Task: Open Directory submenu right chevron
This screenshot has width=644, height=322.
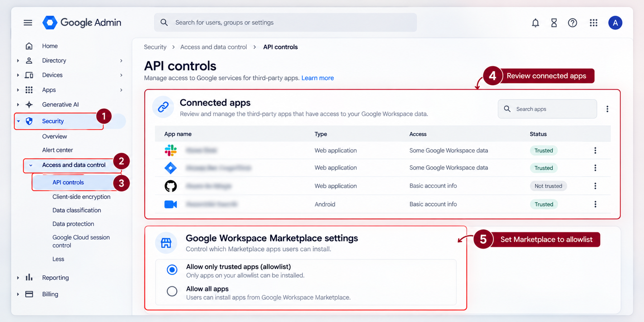Action: [x=121, y=61]
